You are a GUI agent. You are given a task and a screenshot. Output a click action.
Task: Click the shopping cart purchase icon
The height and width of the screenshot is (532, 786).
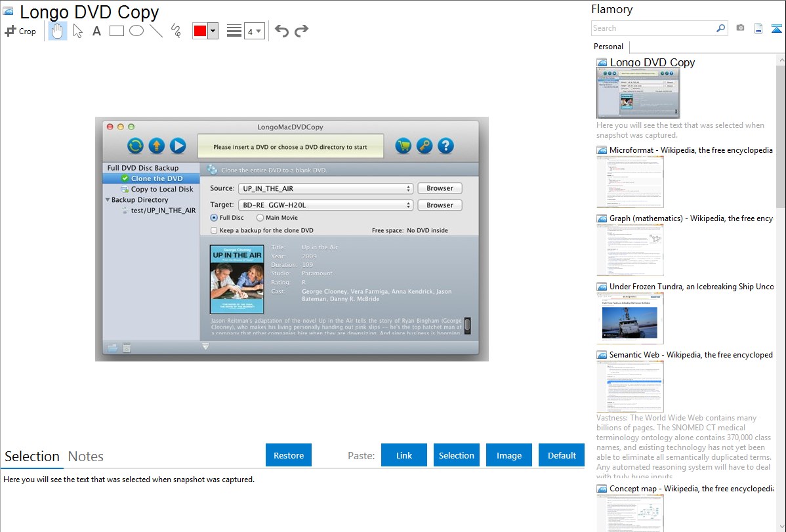pyautogui.click(x=403, y=146)
